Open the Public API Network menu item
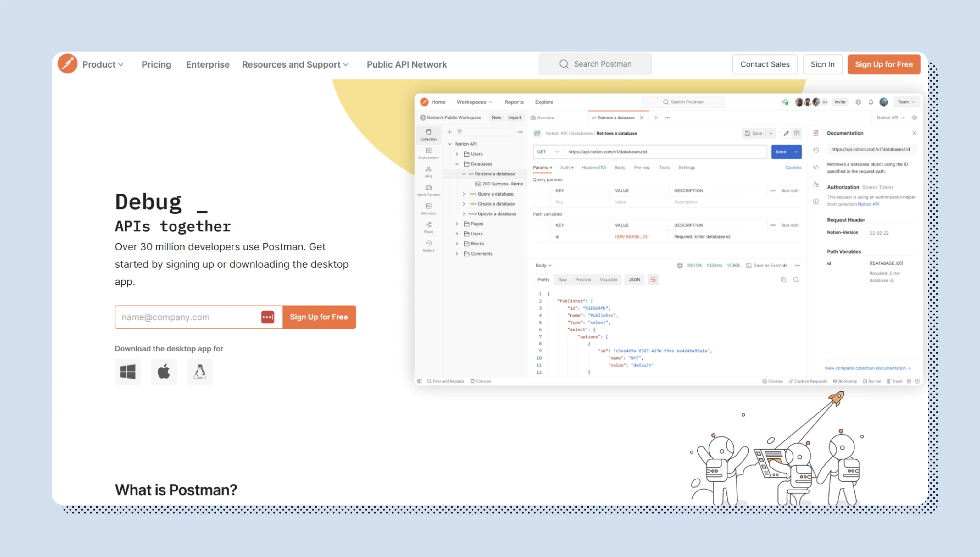The image size is (980, 557). pyautogui.click(x=407, y=64)
